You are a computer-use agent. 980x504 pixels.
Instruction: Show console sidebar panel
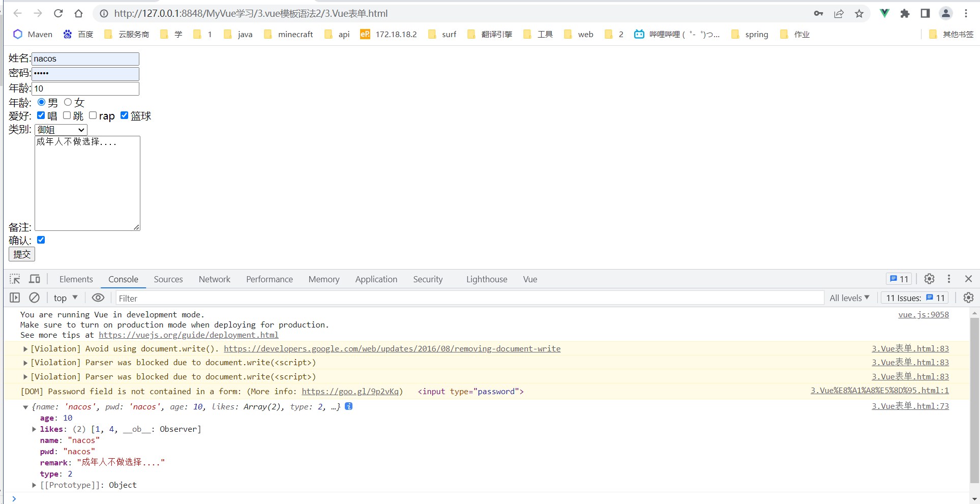pyautogui.click(x=15, y=298)
